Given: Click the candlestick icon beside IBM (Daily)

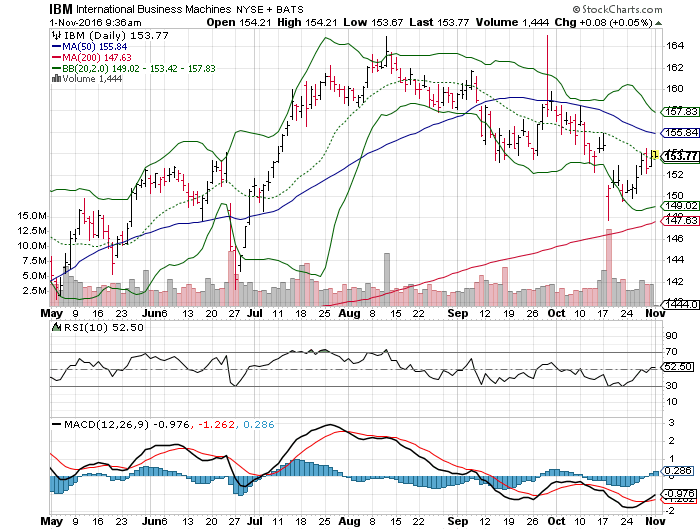Looking at the screenshot, I should click(x=56, y=35).
